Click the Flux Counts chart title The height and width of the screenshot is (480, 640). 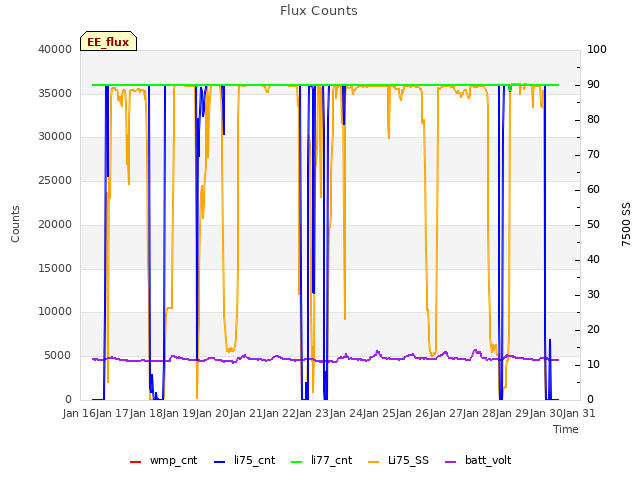point(319,11)
